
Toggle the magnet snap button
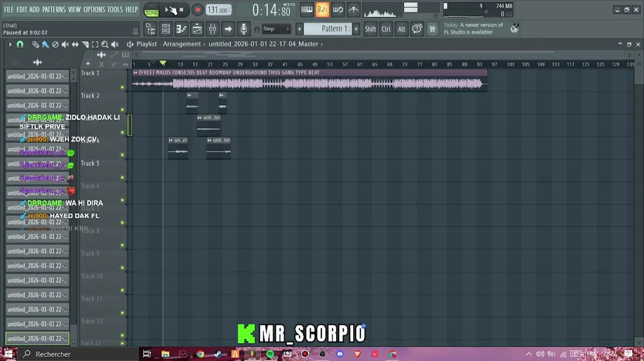click(20, 45)
